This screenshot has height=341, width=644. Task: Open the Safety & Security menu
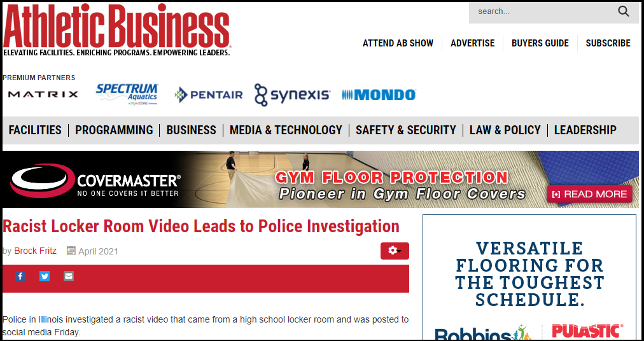coord(406,130)
